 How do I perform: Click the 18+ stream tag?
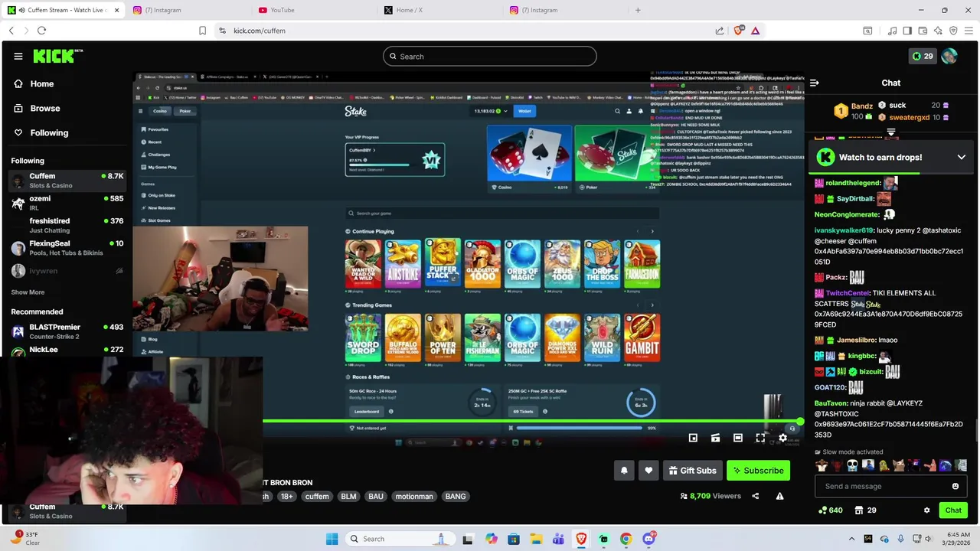[286, 496]
